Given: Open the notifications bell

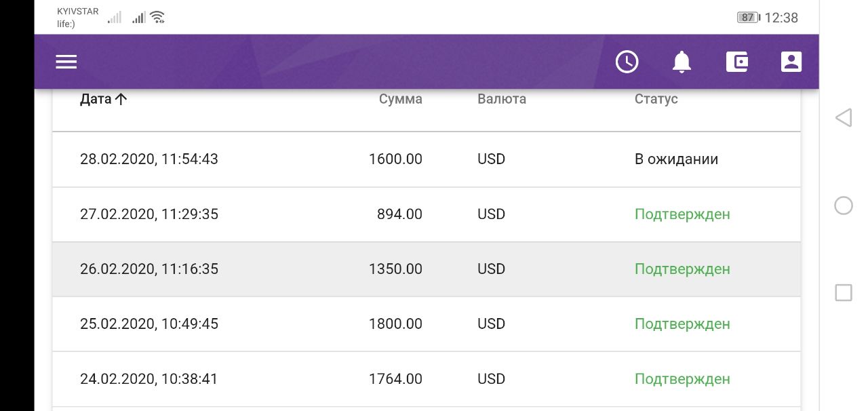Looking at the screenshot, I should coord(682,62).
